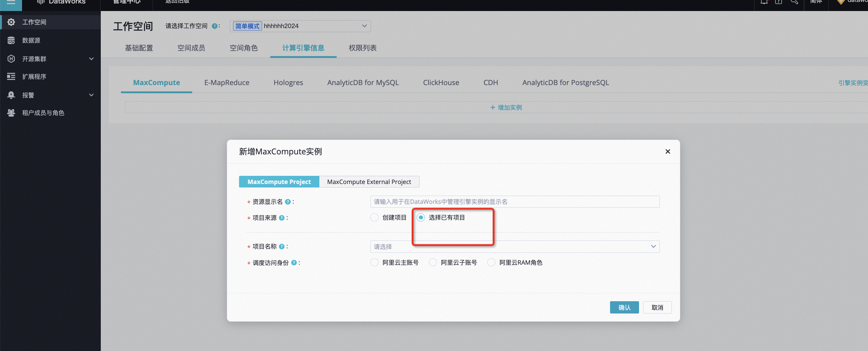
Task: Click the 引擎实例变 link at right
Action: point(853,83)
